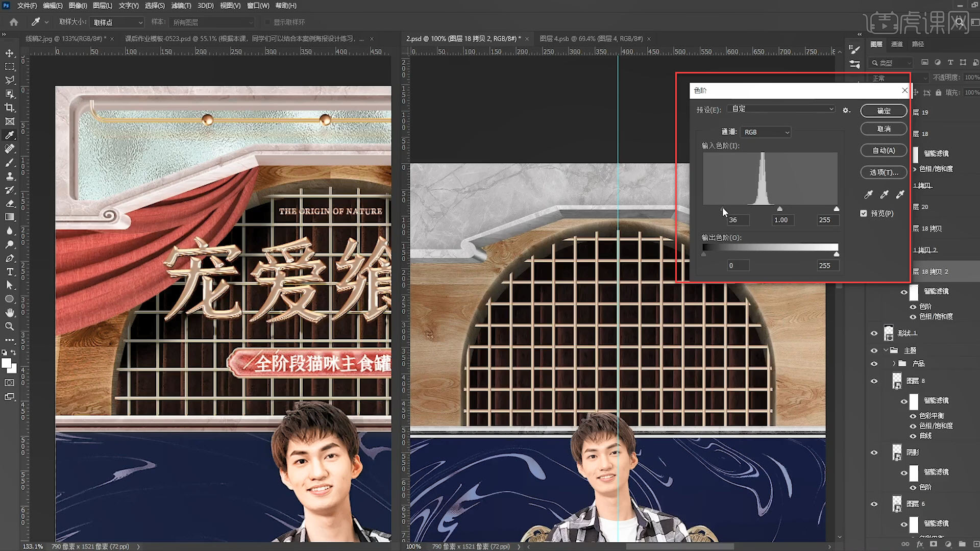Click the midtone input levels slider handle

click(x=779, y=209)
